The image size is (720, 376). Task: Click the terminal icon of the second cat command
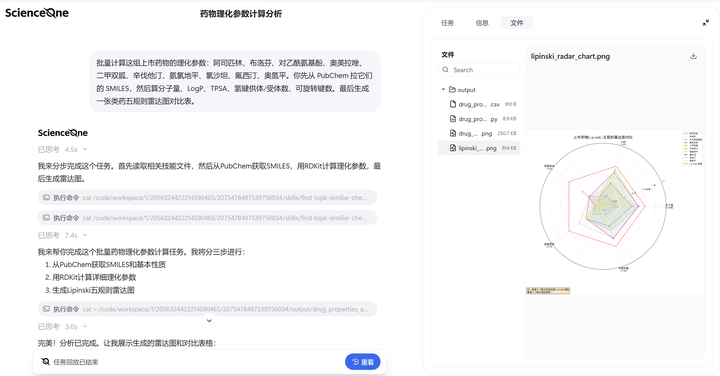click(46, 218)
